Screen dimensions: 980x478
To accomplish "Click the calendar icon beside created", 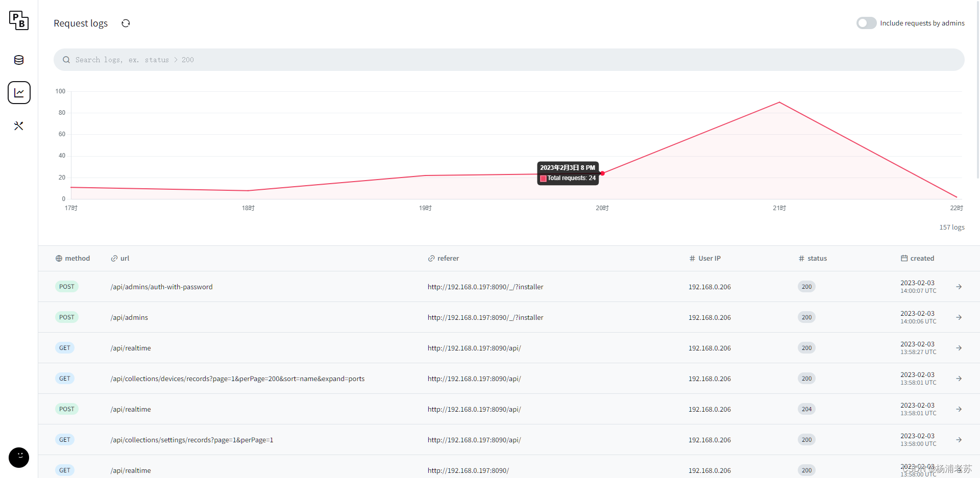I will (904, 258).
